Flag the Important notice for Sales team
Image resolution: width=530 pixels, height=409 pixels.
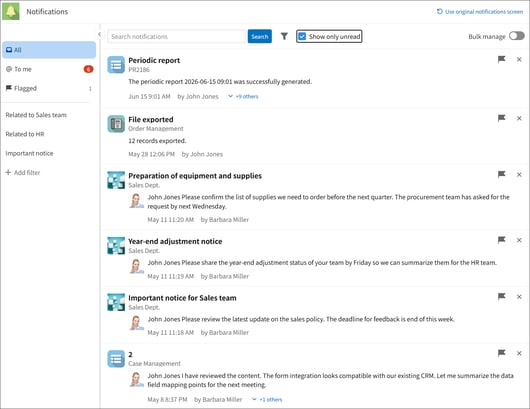[x=502, y=296]
